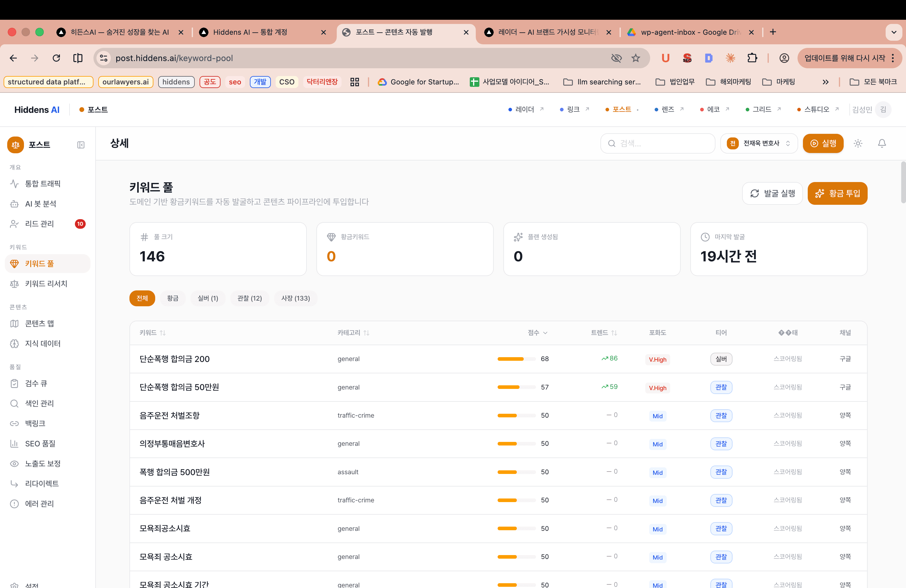The width and height of the screenshot is (906, 588).
Task: Click keyword 모욕죄공소시효
Action: [165, 528]
